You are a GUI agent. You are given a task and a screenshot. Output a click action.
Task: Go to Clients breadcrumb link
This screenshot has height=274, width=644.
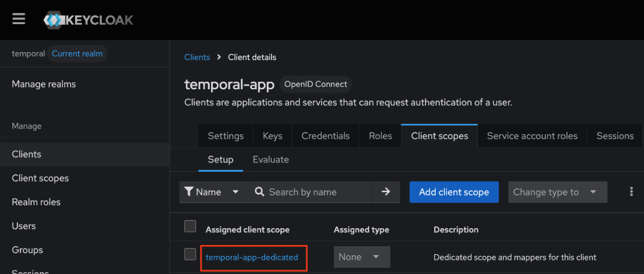[197, 57]
